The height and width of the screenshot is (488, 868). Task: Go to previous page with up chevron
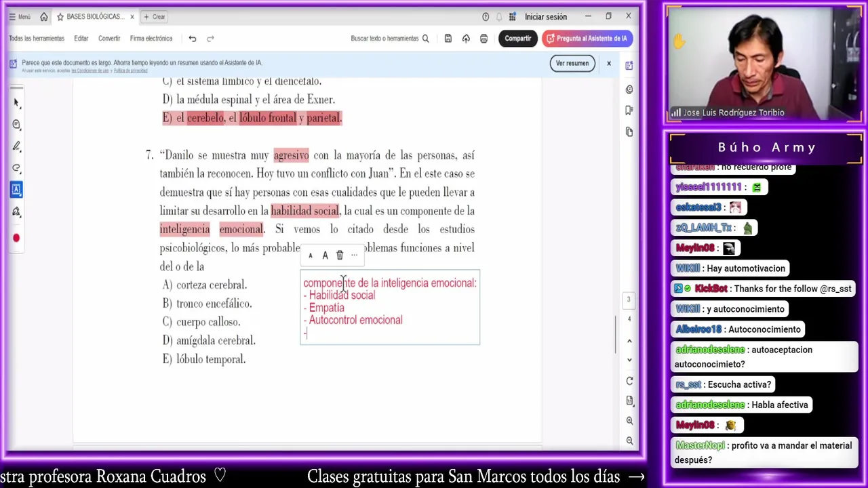[629, 341]
